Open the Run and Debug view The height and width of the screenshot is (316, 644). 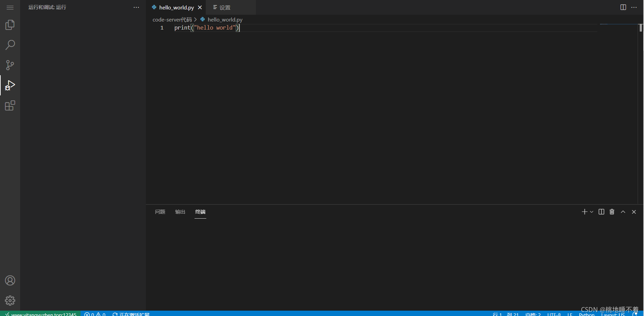click(10, 85)
